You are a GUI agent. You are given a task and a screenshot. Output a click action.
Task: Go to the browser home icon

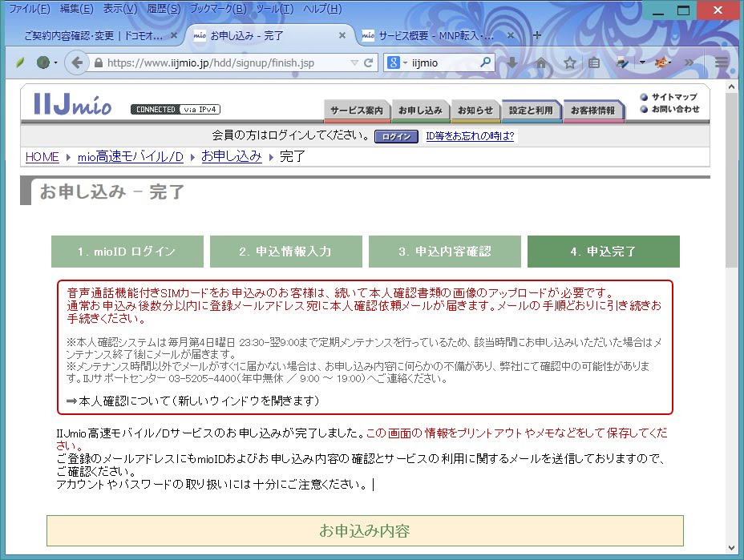click(541, 62)
